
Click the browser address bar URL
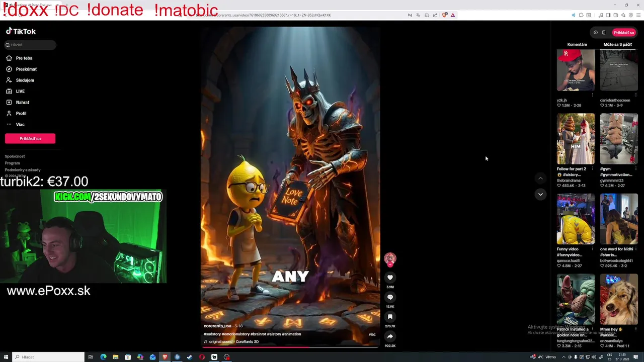tap(263, 15)
